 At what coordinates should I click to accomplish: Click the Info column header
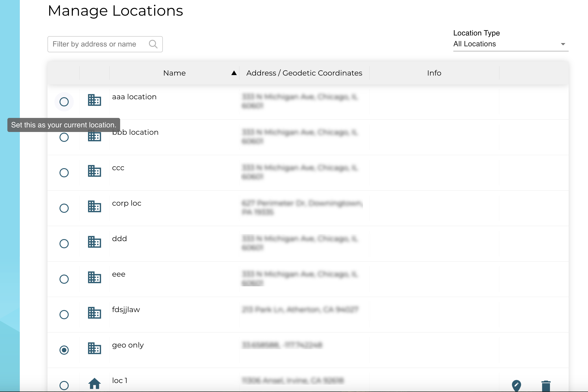(x=434, y=73)
